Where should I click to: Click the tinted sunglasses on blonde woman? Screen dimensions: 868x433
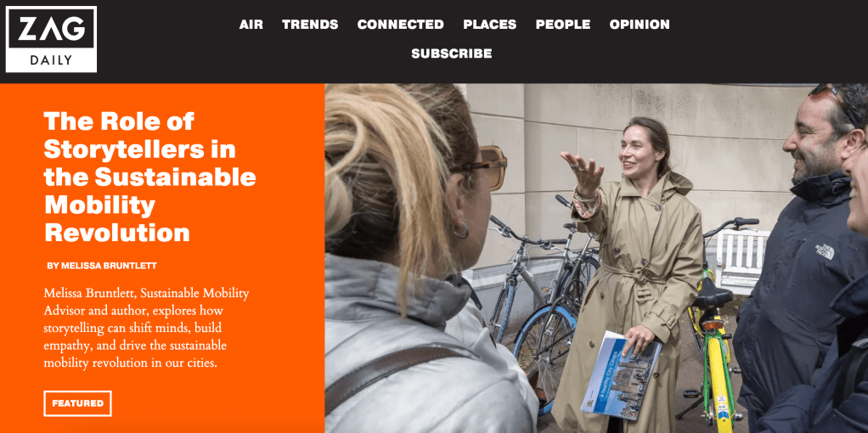point(484,165)
